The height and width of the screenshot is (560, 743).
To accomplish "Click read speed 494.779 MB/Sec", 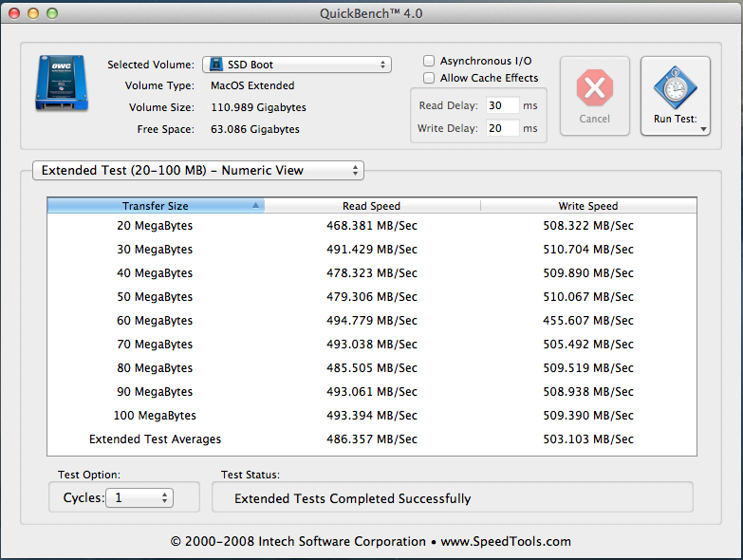I will pyautogui.click(x=372, y=320).
